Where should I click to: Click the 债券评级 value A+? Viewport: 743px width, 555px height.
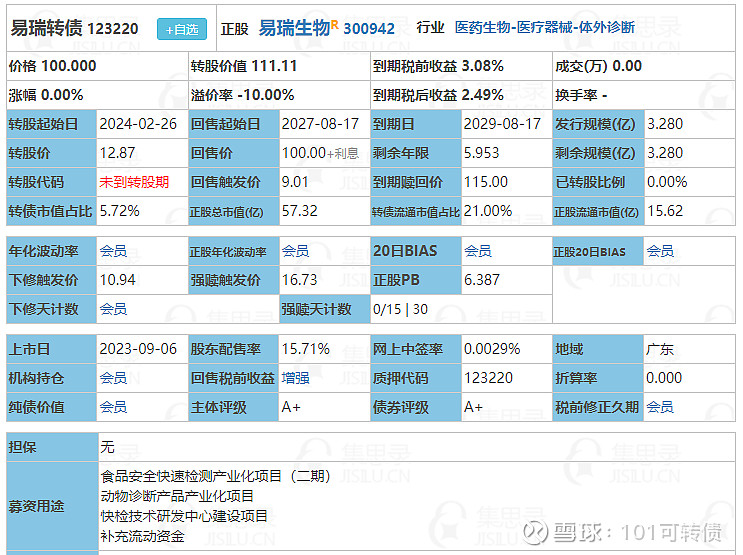[x=473, y=407]
